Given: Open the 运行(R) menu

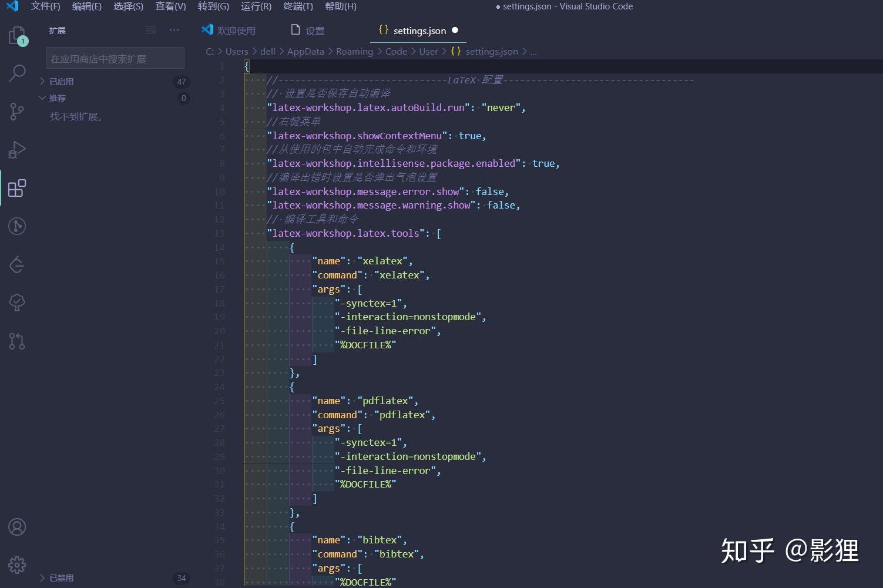Looking at the screenshot, I should click(255, 6).
